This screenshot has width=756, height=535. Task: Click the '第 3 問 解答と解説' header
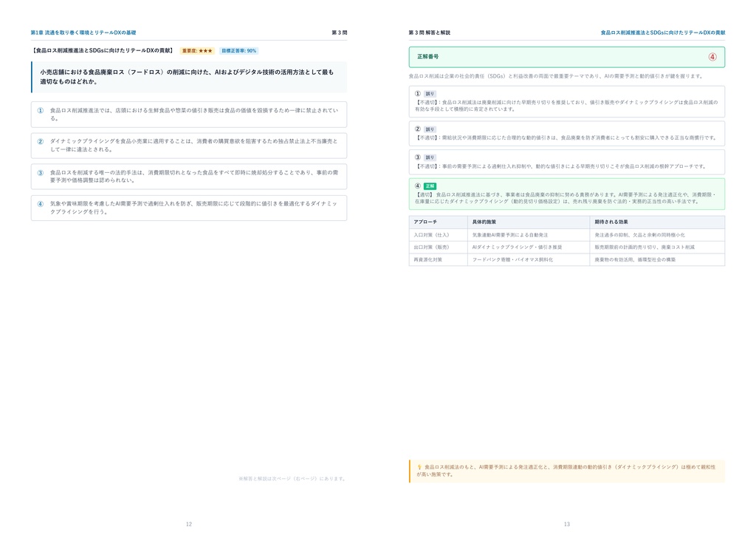pos(429,33)
